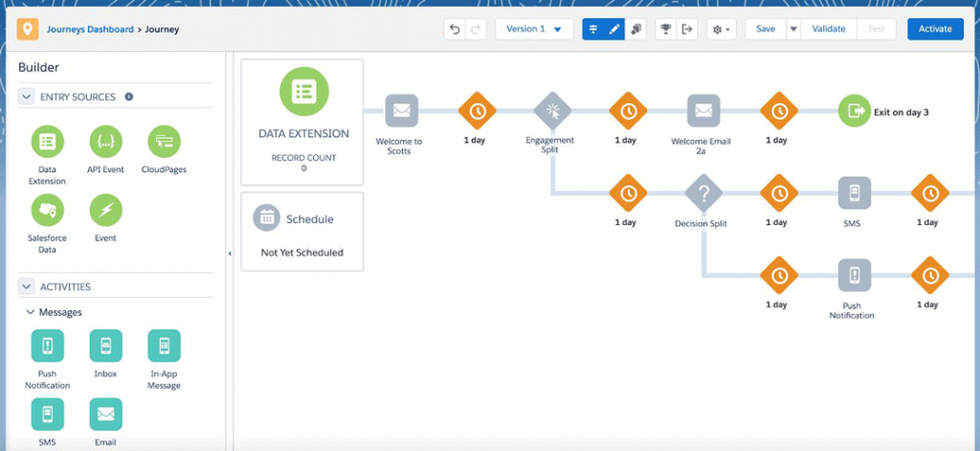Toggle the pencil edit mode button

[x=613, y=29]
